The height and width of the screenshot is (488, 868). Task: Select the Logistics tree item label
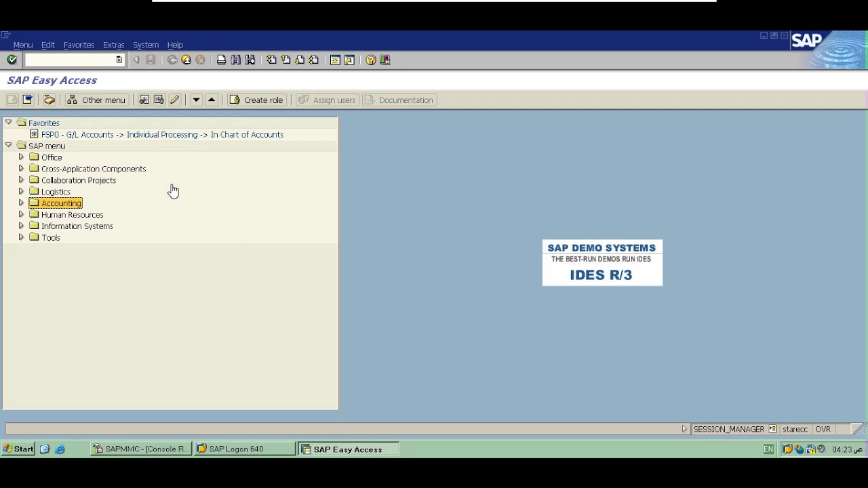click(x=56, y=192)
